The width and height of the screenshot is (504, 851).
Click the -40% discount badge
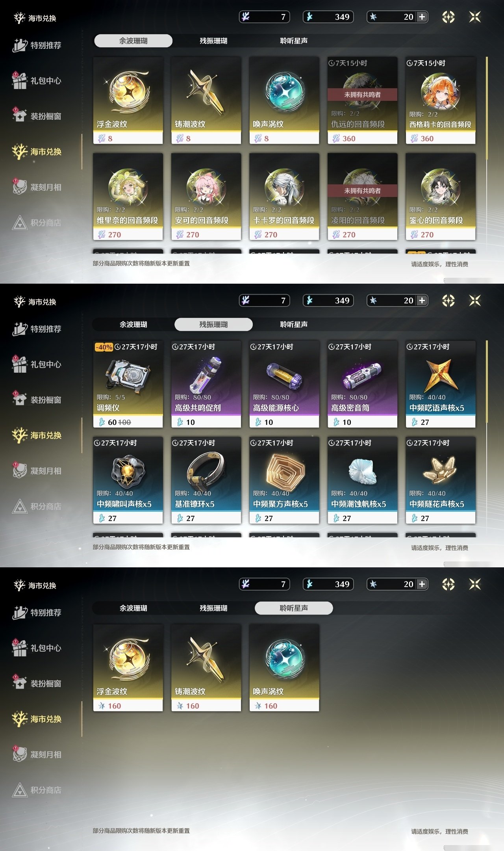(x=104, y=347)
